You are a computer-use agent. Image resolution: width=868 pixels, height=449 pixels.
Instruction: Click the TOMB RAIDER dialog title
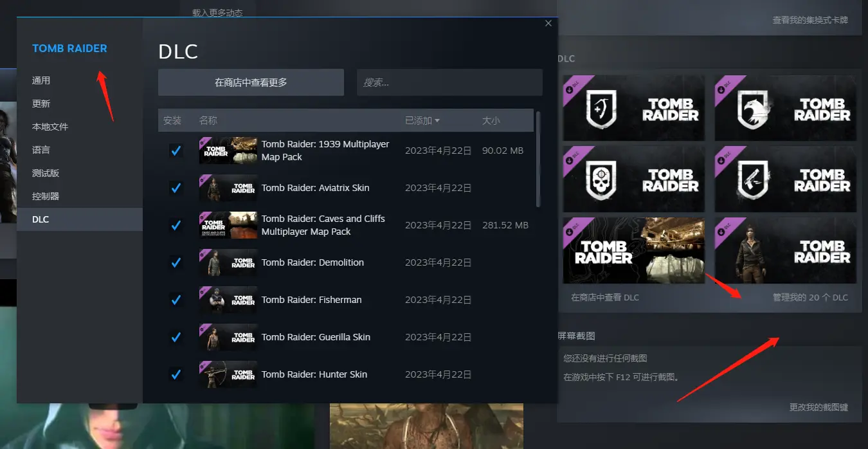69,48
